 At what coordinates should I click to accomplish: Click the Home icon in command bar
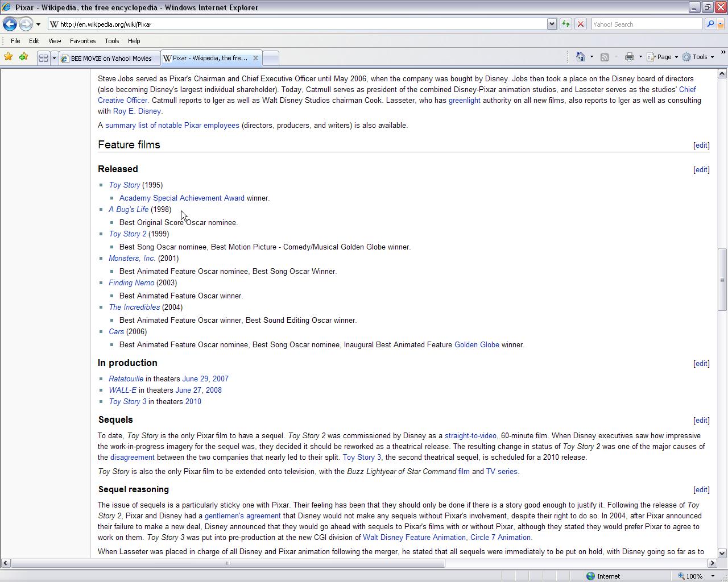[581, 57]
